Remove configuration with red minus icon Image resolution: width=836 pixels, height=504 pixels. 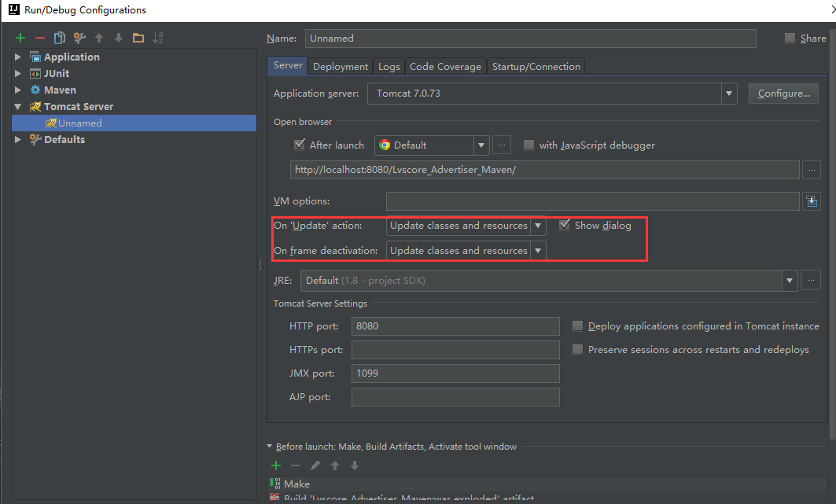(40, 38)
